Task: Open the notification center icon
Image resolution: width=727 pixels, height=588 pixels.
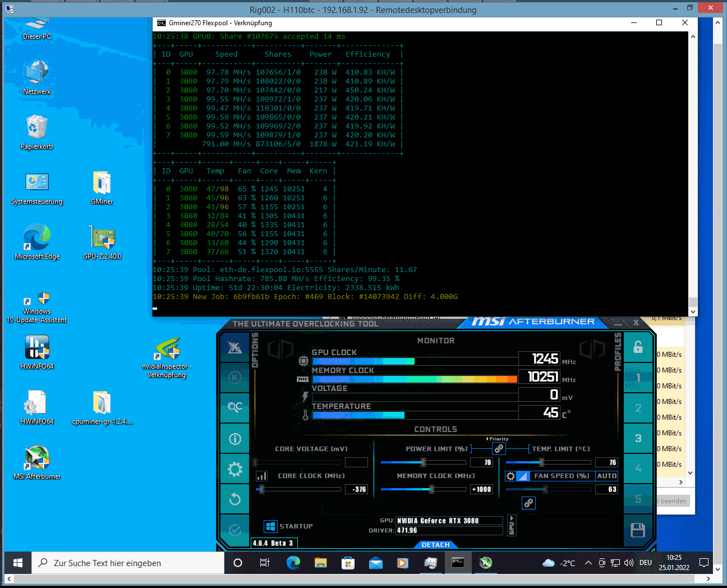Action: point(704,563)
